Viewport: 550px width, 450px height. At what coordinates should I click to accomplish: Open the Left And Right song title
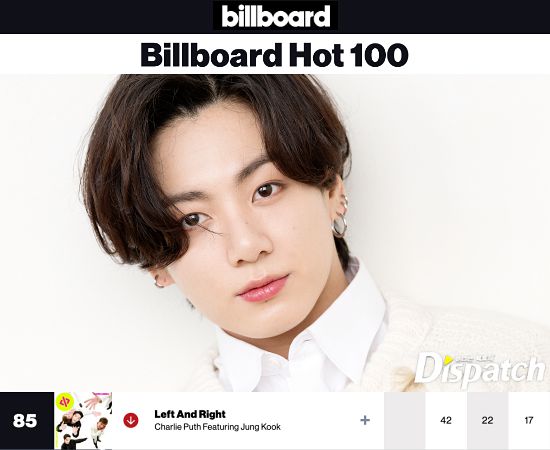coord(190,414)
